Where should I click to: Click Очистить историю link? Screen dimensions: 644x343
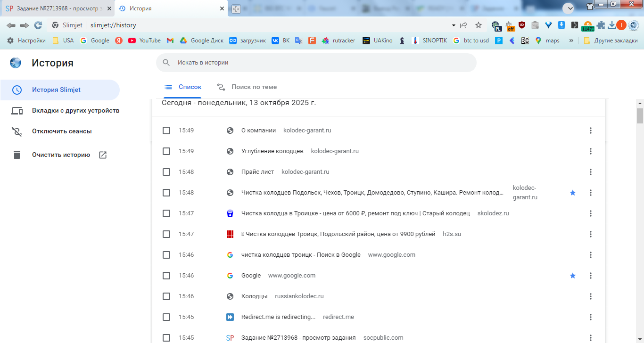60,155
